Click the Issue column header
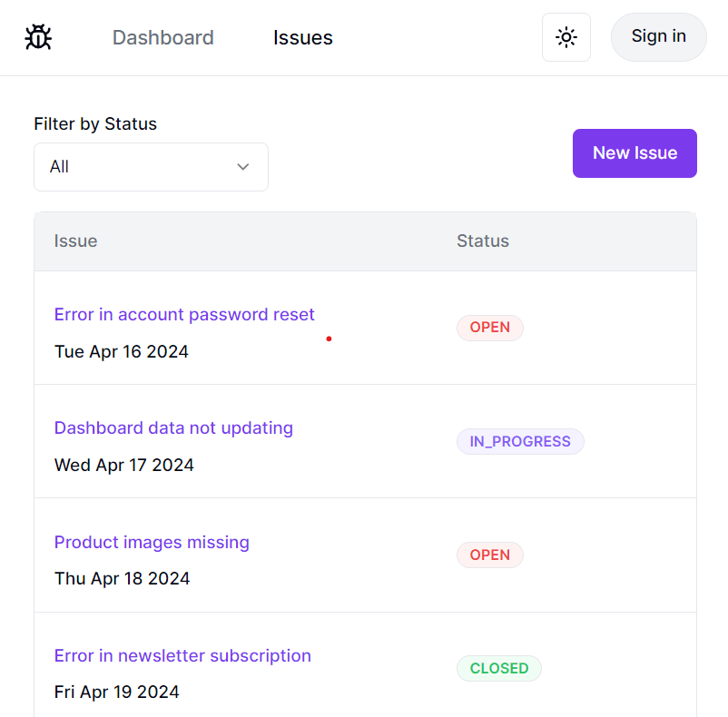Screen dimensions: 728x717 (75, 241)
